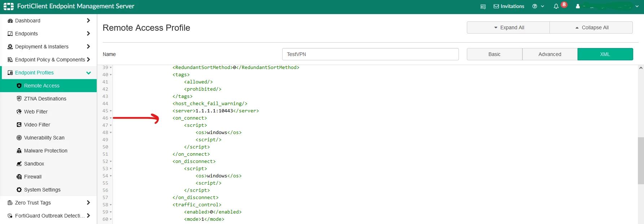The width and height of the screenshot is (644, 224).
Task: Click the Sandbox icon
Action: (19, 164)
